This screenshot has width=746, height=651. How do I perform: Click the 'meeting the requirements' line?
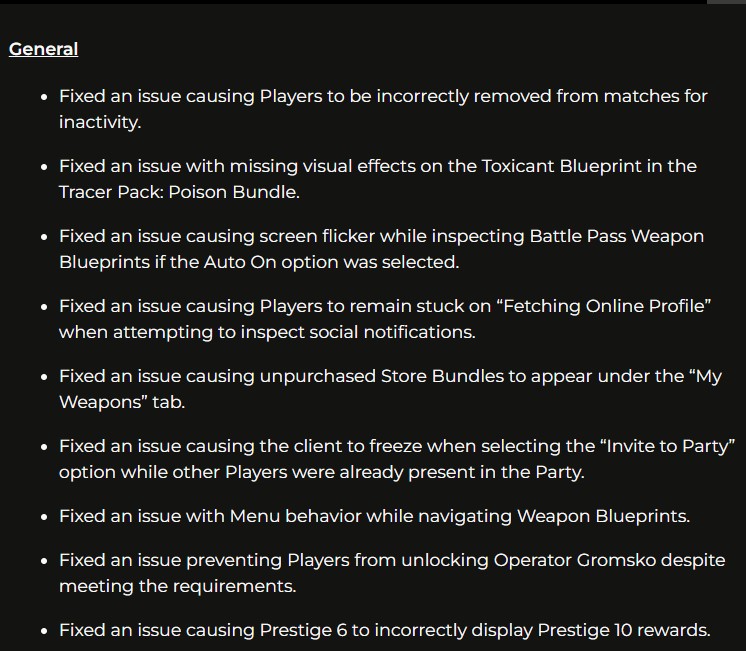click(x=177, y=586)
